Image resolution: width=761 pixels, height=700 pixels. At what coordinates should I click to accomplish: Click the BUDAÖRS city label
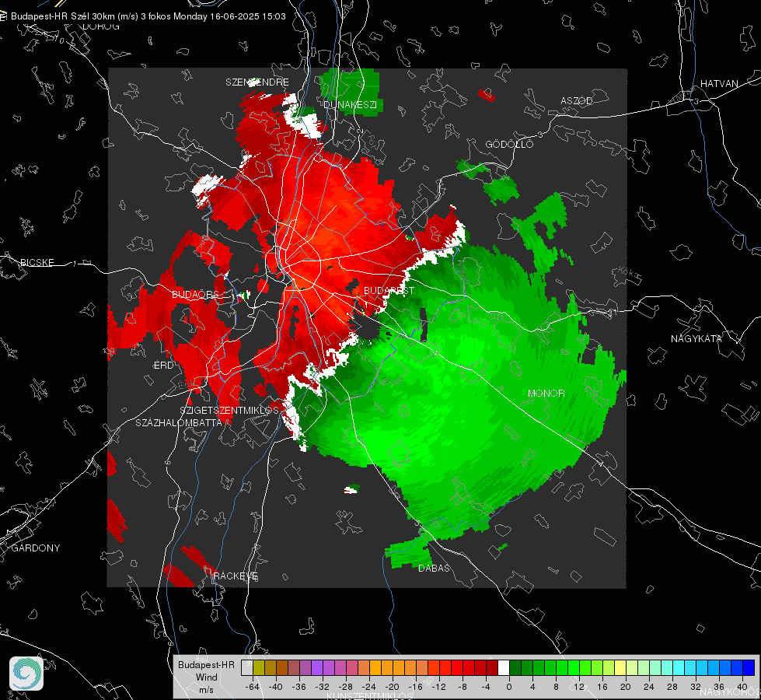(x=194, y=294)
